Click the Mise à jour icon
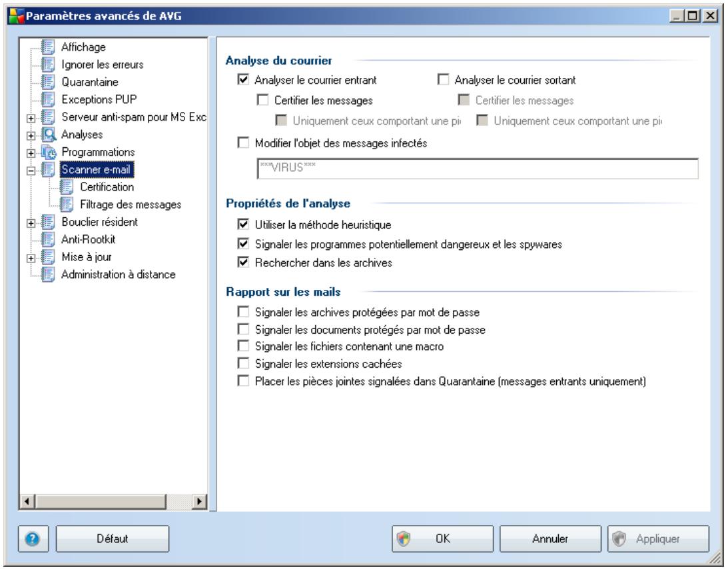The height and width of the screenshot is (569, 728). coord(48,257)
